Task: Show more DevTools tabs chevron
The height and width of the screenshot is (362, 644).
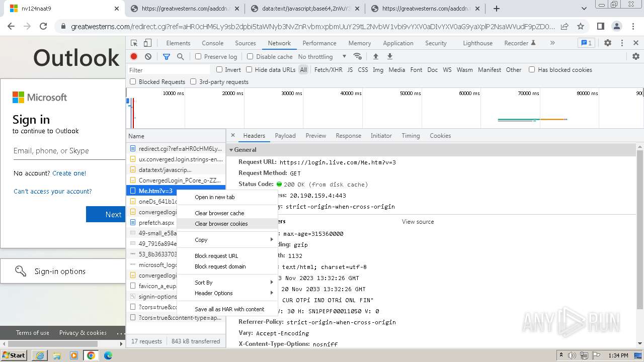Action: click(x=552, y=43)
